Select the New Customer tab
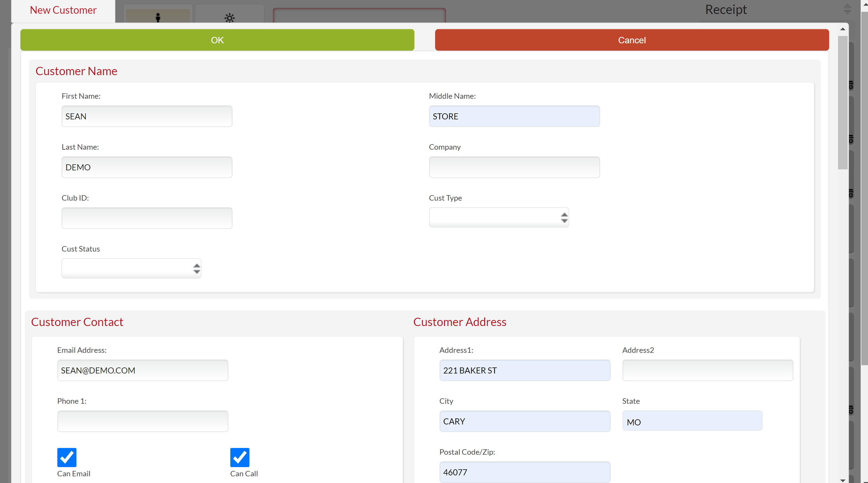868x483 pixels. (x=63, y=11)
